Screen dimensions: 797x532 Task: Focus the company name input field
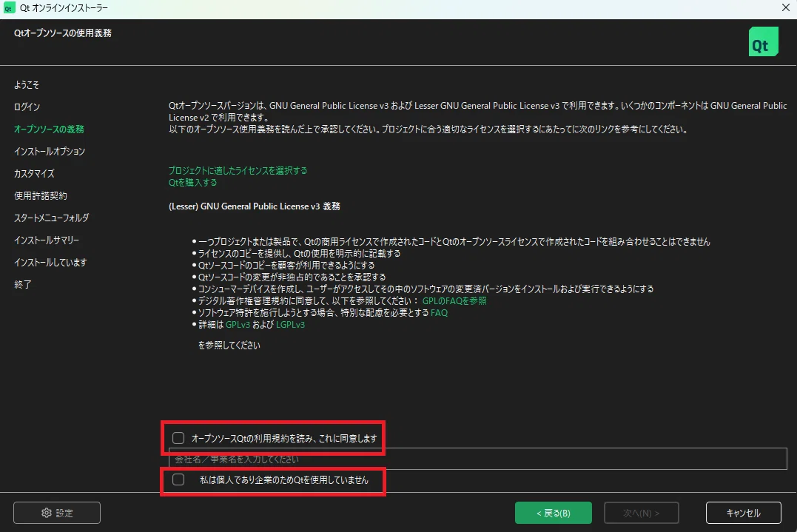478,459
